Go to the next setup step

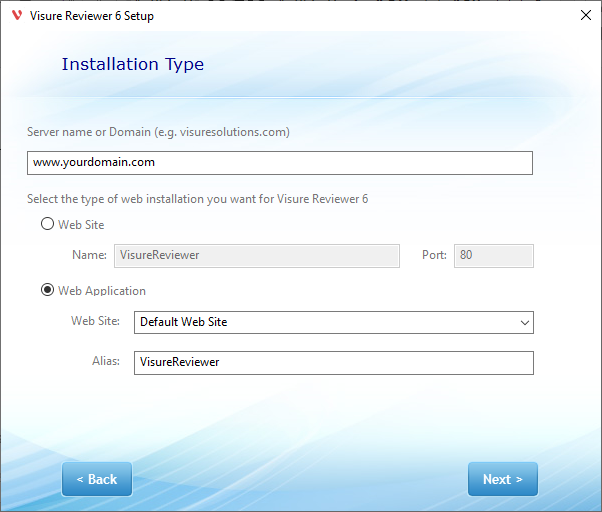[x=503, y=479]
